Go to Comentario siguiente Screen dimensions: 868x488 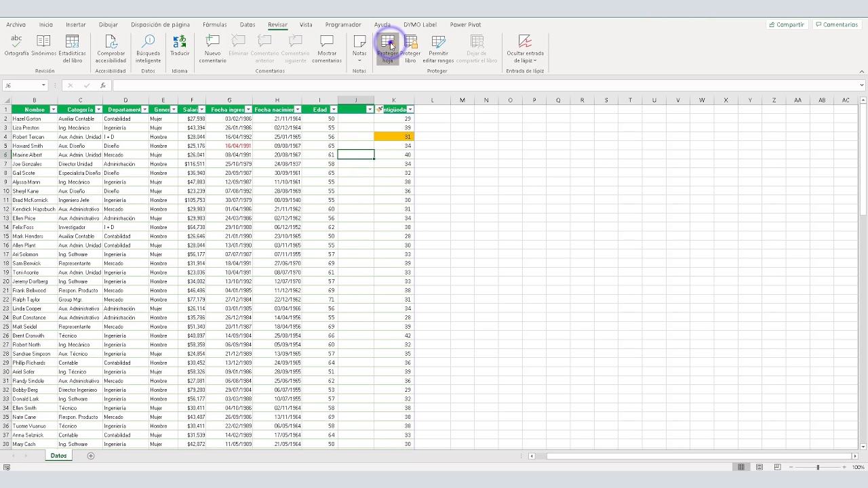295,49
